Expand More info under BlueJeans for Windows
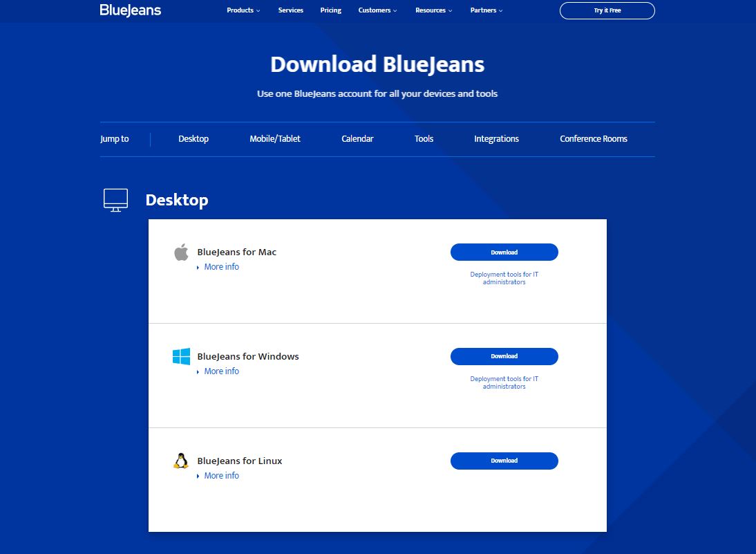Screen dimensions: 756x554 (x=221, y=371)
